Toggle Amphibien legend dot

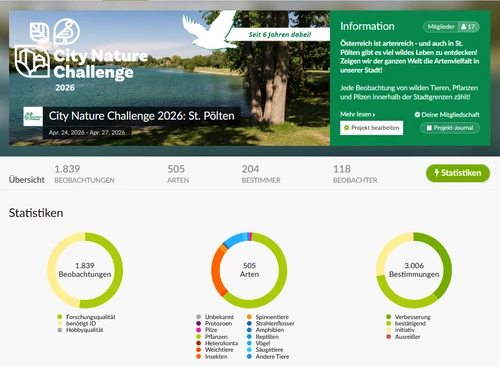249,330
